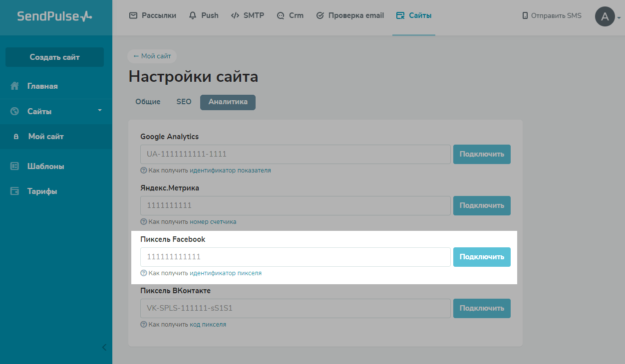Focus the Пиксель Facebook input field

click(296, 257)
